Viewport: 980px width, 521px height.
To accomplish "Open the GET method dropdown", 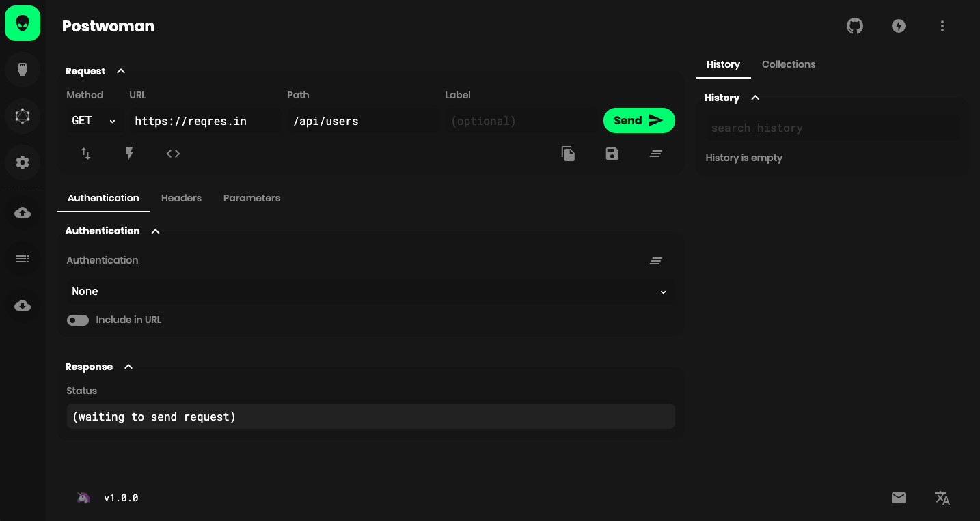I will pyautogui.click(x=95, y=121).
